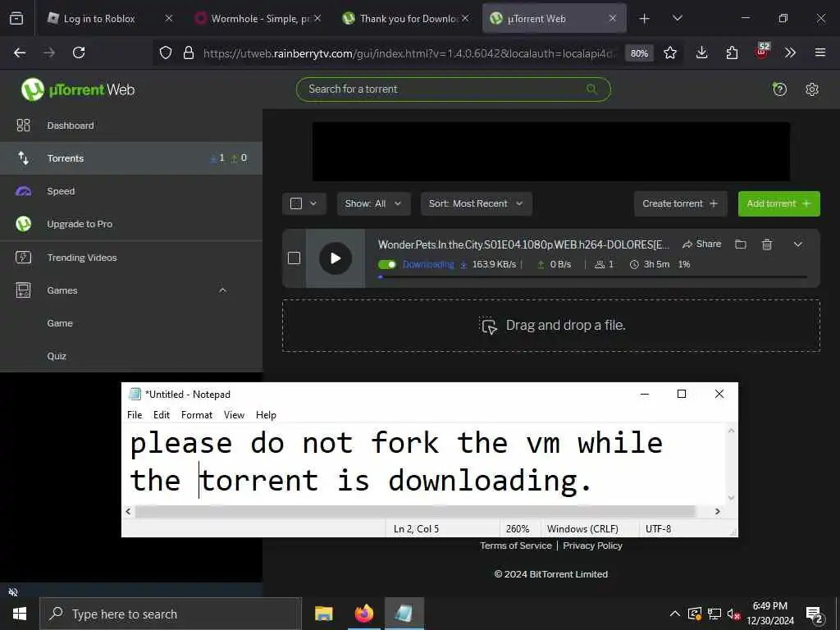Switch to Thank you for Download tab
The height and width of the screenshot is (630, 840).
(x=406, y=19)
